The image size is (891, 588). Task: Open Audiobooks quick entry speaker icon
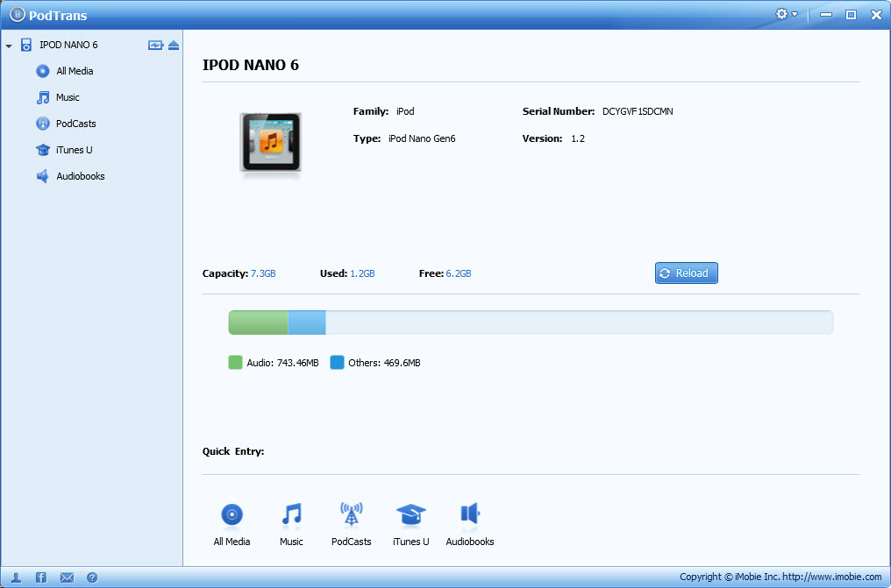click(470, 514)
